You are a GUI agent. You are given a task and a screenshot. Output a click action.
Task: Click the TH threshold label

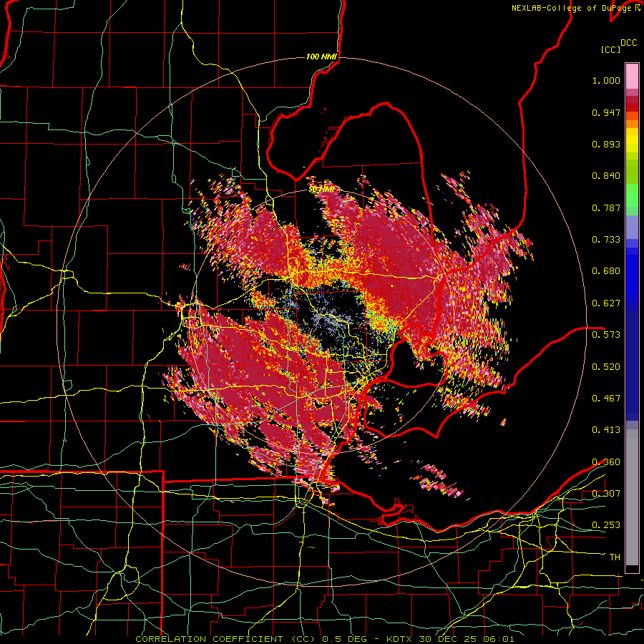click(x=615, y=557)
